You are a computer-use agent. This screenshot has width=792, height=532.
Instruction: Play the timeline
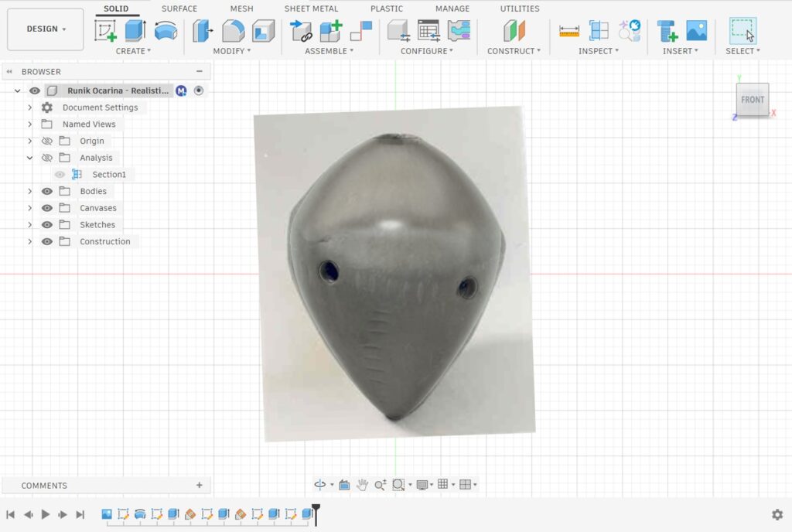pos(46,514)
